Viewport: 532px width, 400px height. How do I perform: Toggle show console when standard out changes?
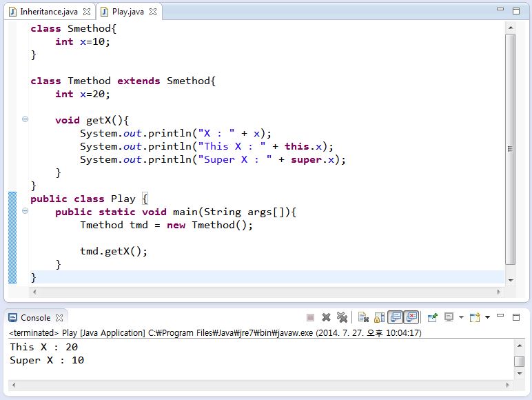pyautogui.click(x=396, y=317)
